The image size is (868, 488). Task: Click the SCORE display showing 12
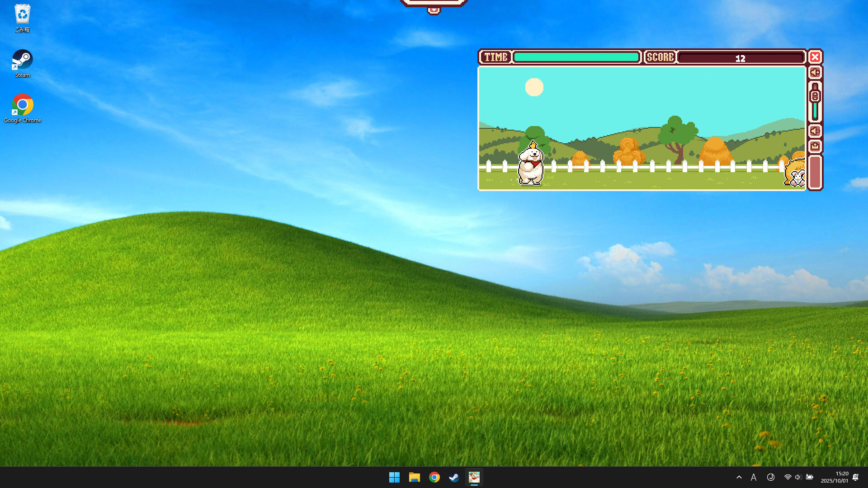(740, 58)
